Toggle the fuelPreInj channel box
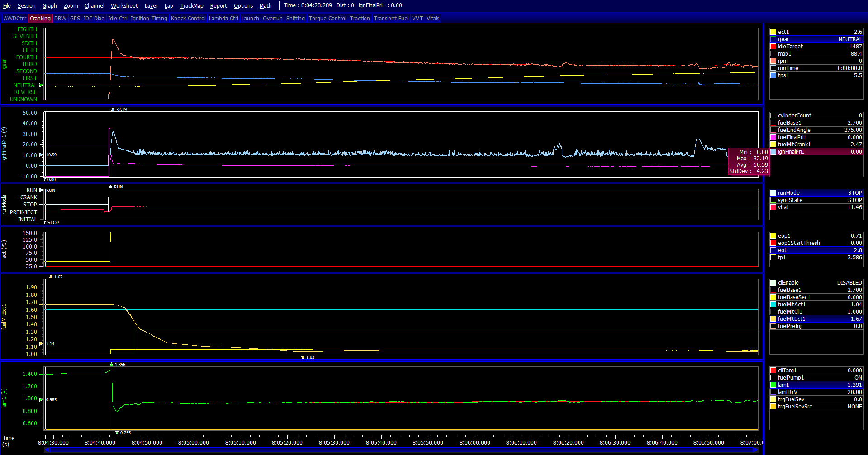This screenshot has height=455, width=868. (773, 326)
